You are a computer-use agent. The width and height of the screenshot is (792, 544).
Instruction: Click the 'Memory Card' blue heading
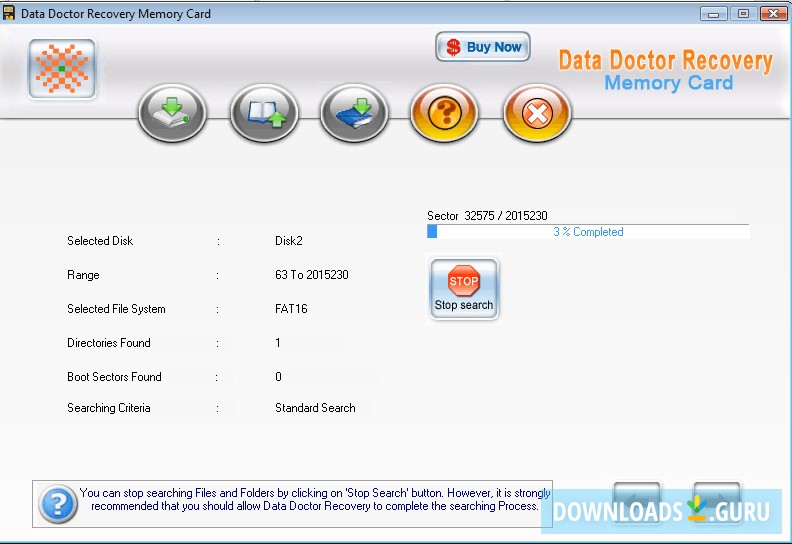click(668, 83)
